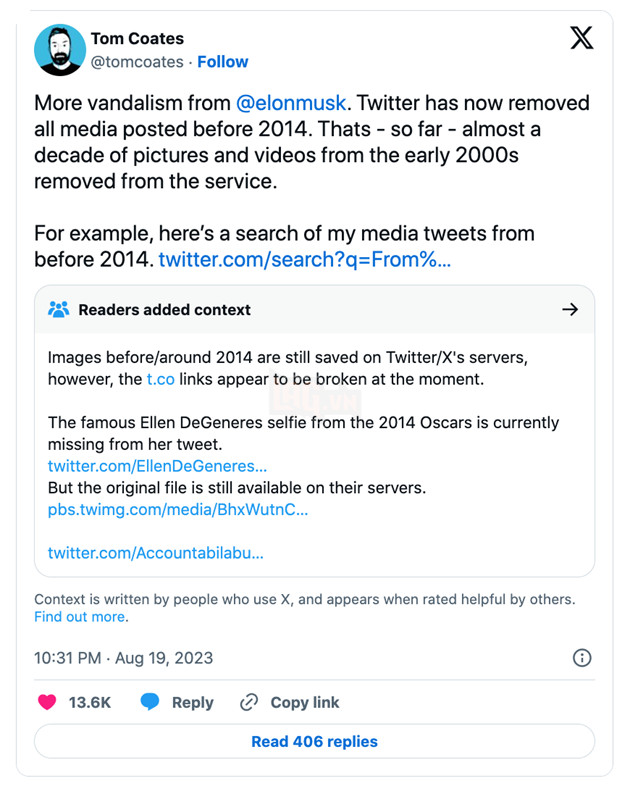
Task: Click the copy link chain icon
Action: point(249,702)
